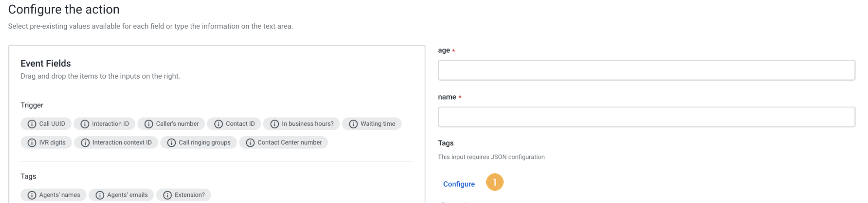Click the Trigger section label

point(32,105)
